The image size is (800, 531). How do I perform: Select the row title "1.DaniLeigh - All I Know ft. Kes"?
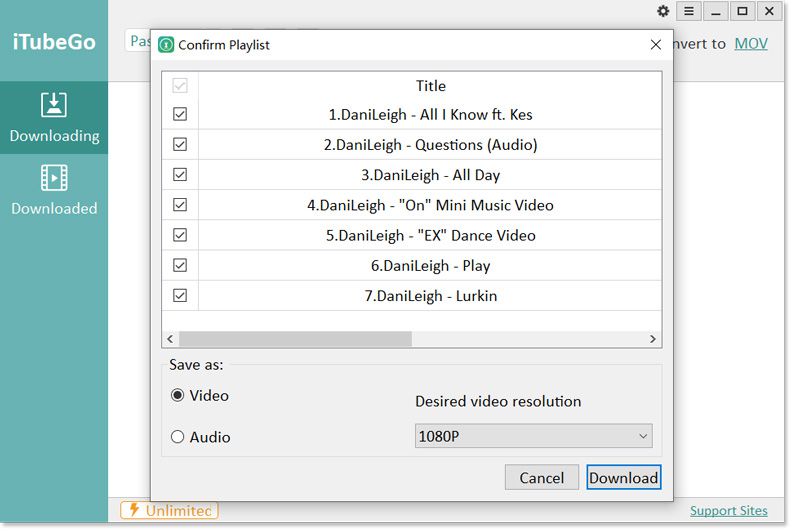coord(430,115)
